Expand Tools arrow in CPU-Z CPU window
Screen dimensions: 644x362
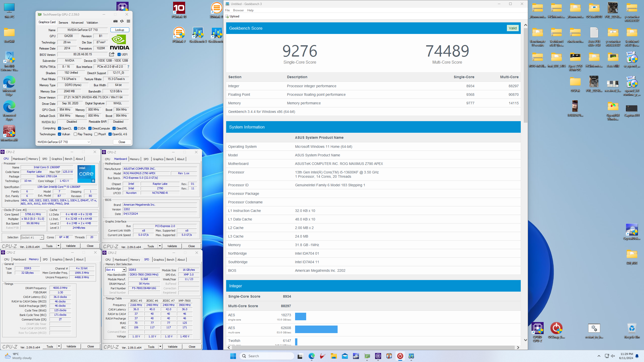[x=58, y=246]
